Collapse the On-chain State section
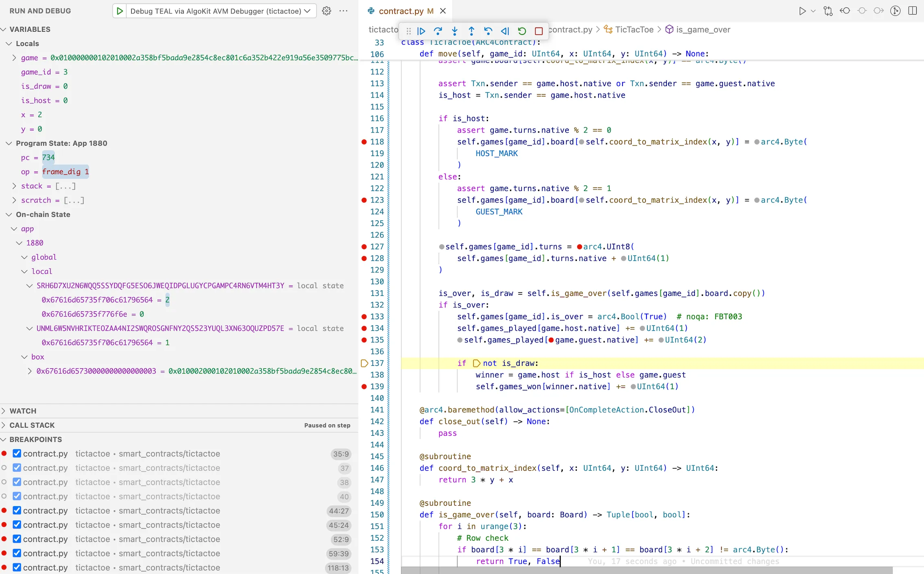The width and height of the screenshot is (924, 574). (9, 214)
